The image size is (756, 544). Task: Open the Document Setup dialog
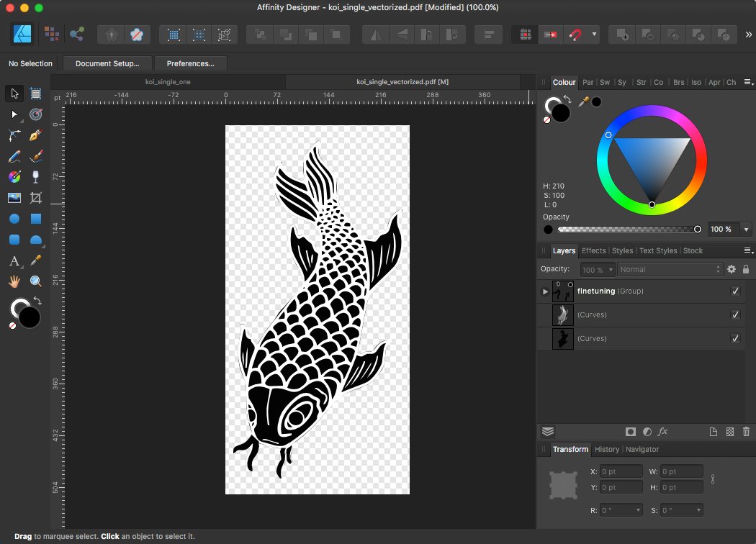[x=107, y=63]
